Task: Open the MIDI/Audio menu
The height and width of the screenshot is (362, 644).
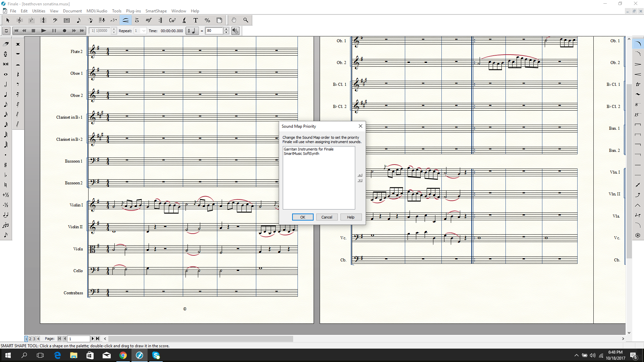Action: 97,11
